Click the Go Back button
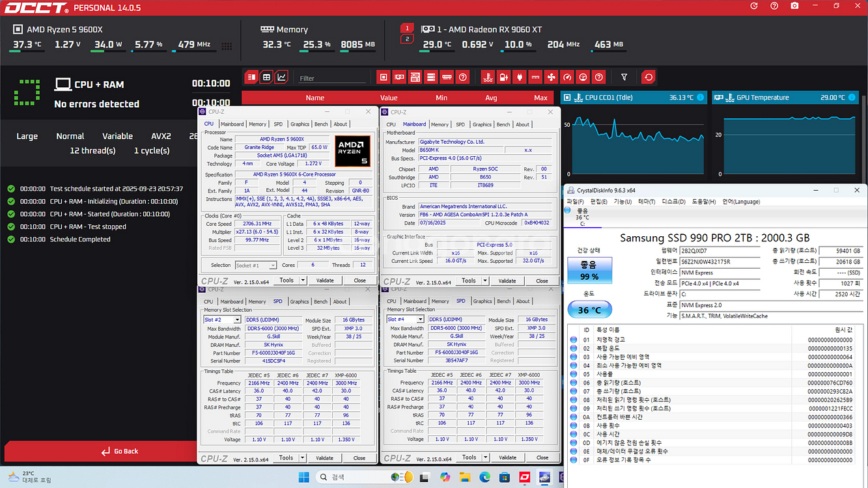 click(x=119, y=451)
